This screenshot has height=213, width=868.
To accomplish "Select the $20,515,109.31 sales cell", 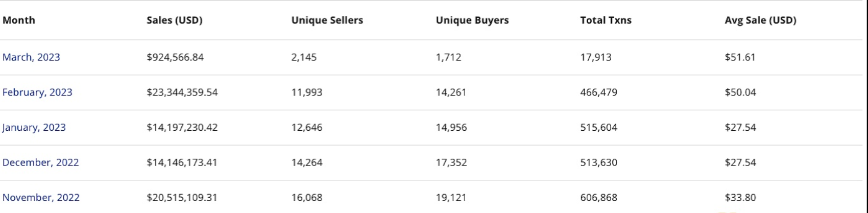I will 182,198.
